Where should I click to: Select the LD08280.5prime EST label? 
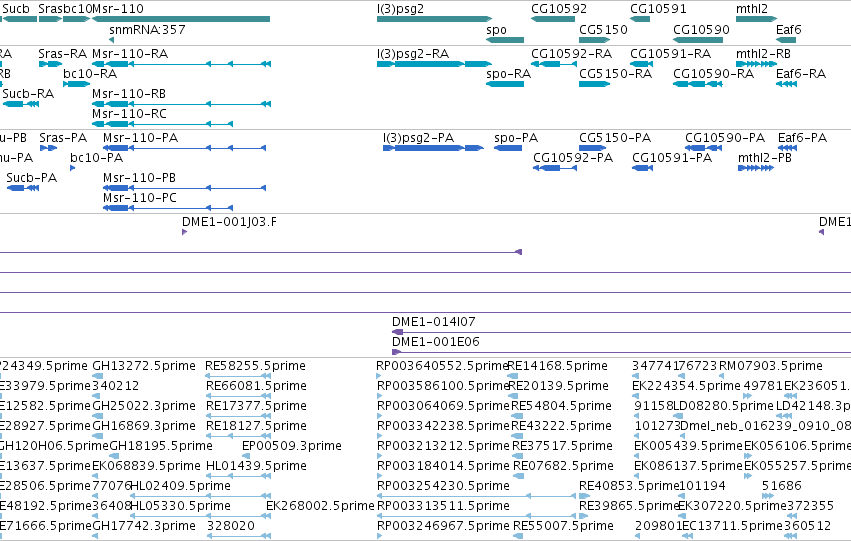(x=723, y=406)
